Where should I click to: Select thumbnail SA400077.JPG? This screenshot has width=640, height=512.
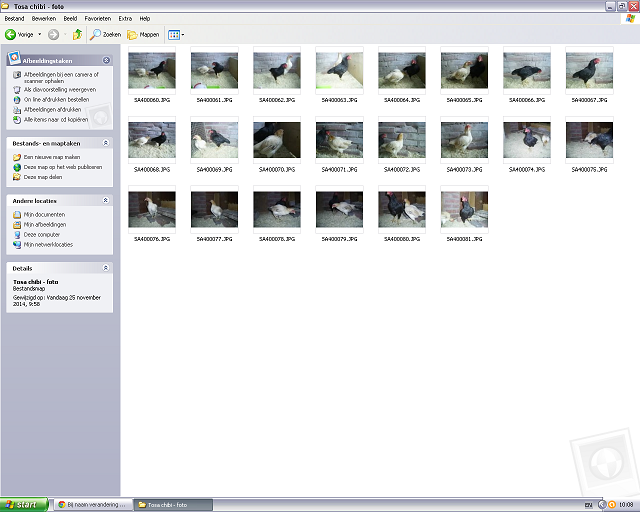click(x=214, y=209)
